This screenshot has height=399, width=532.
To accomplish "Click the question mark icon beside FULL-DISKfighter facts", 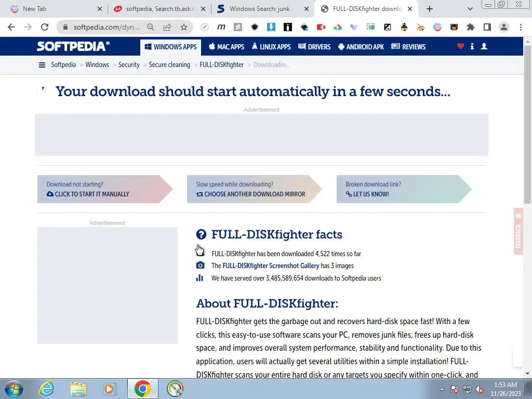I will coord(201,234).
